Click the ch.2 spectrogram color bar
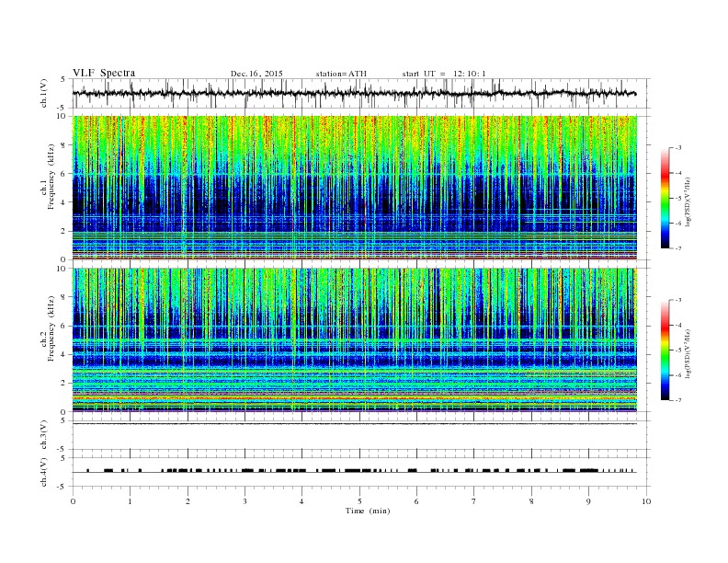This screenshot has width=728, height=563. click(x=665, y=350)
